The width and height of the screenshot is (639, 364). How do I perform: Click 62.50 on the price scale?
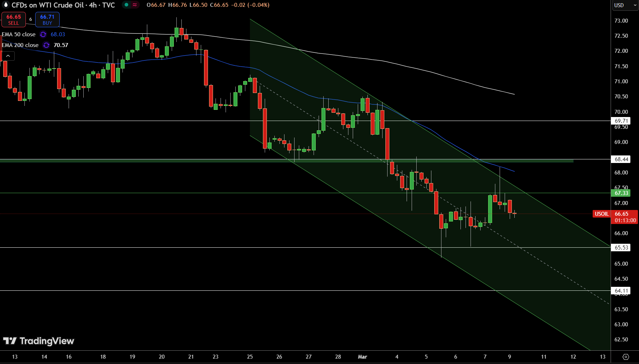point(621,340)
